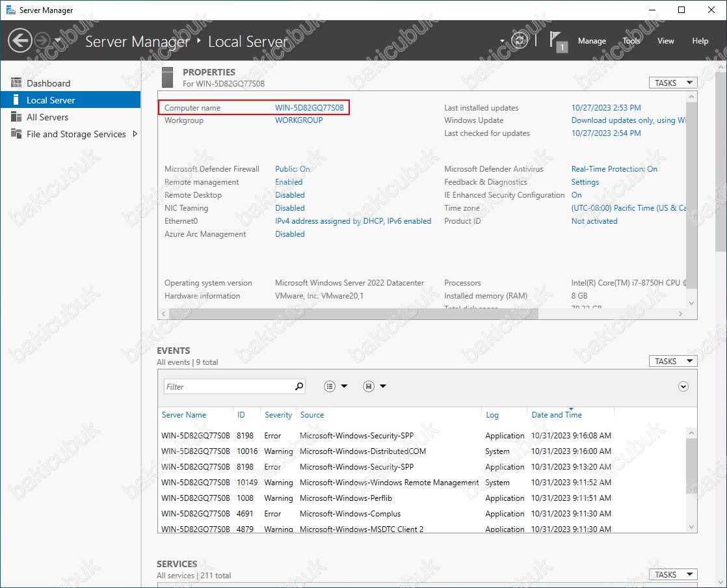Click NIC Teaming Disabled link

290,207
